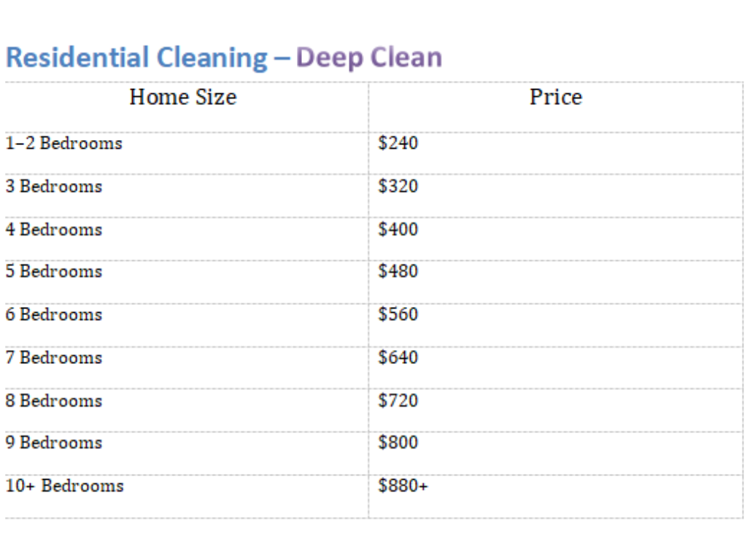Click the Home Size column header
Screen dimensions: 747x560
(x=183, y=98)
